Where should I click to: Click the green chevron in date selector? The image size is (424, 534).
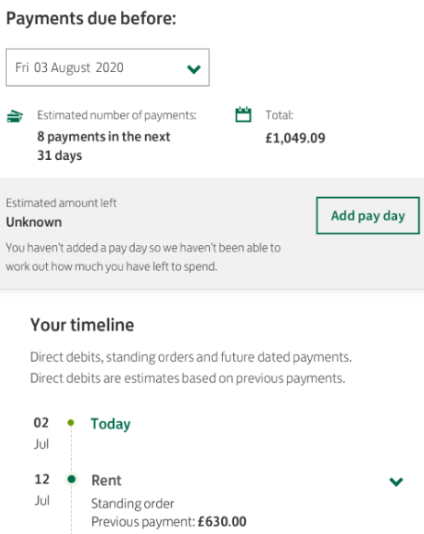(x=194, y=69)
